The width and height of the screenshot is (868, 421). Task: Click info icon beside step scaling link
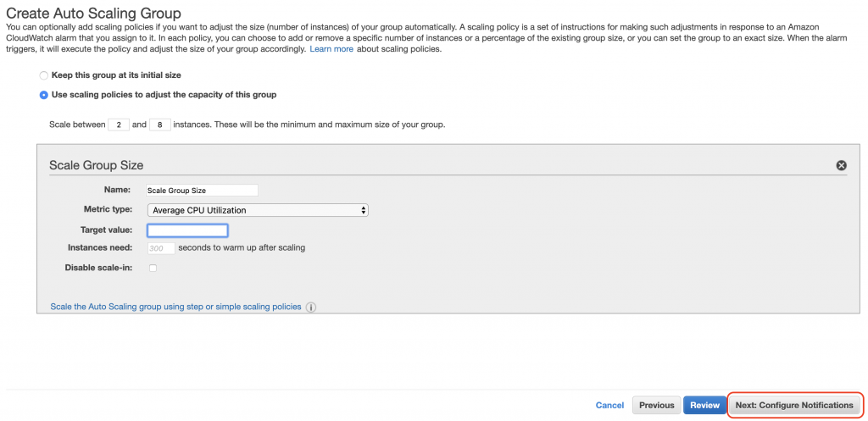point(310,307)
